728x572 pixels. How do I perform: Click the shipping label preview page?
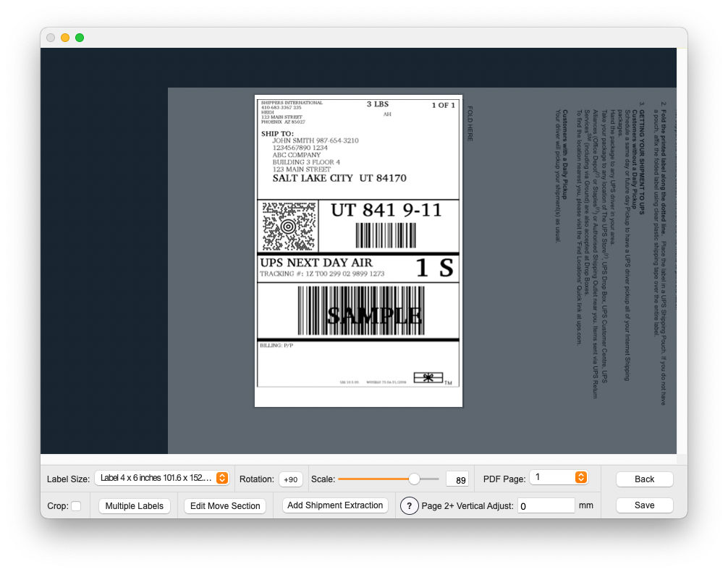tap(358, 251)
